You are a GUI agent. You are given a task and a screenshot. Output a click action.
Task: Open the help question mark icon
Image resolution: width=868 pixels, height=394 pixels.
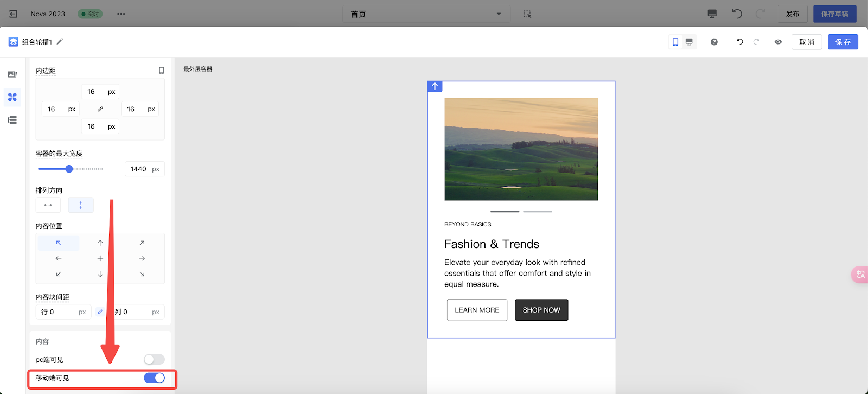(x=714, y=42)
